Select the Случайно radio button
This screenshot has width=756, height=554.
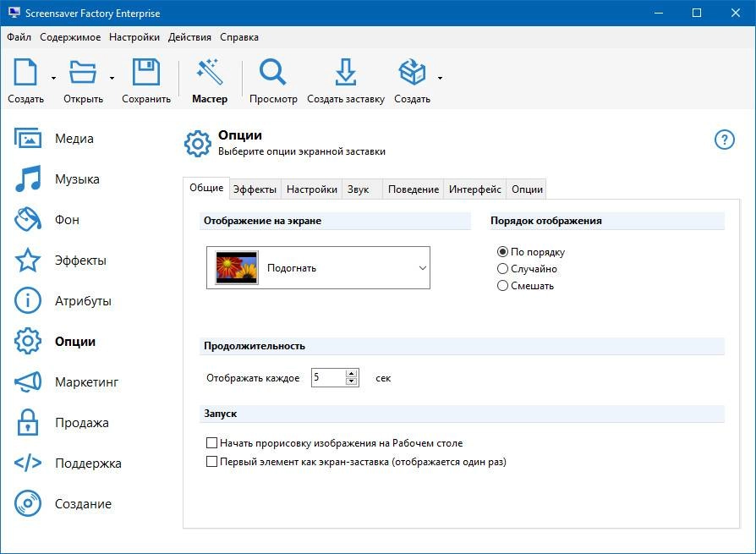click(502, 269)
